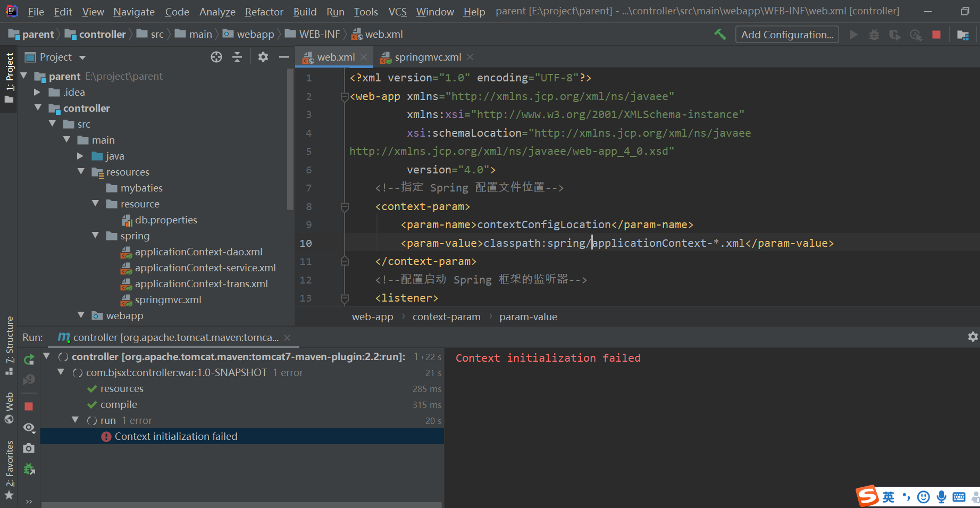The height and width of the screenshot is (508, 980).
Task: Stop the process via red toolbar square
Action: (x=936, y=35)
